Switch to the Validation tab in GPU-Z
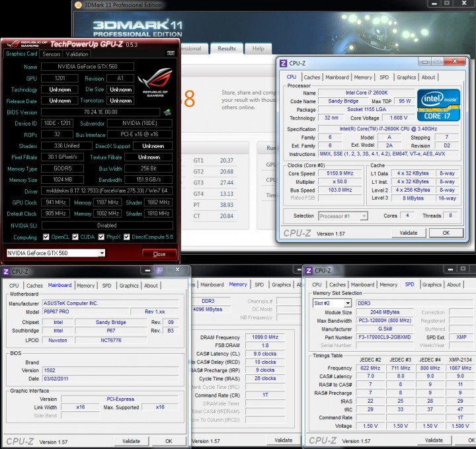Viewport: 476px width, 449px height. [x=77, y=54]
